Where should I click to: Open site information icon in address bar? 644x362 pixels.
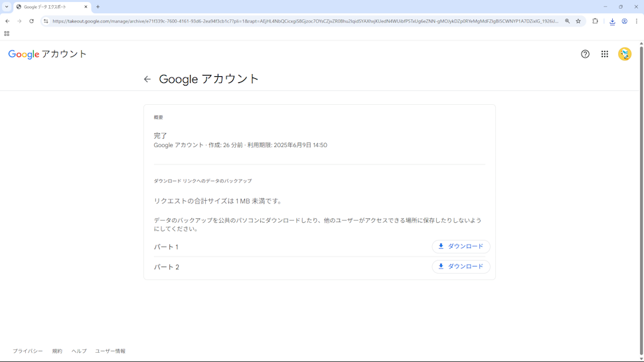[x=46, y=21]
